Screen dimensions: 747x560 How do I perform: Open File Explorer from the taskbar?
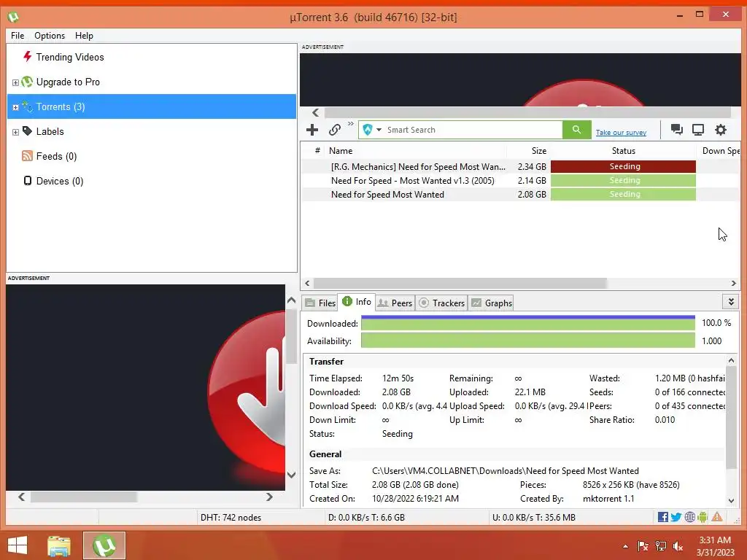(59, 545)
